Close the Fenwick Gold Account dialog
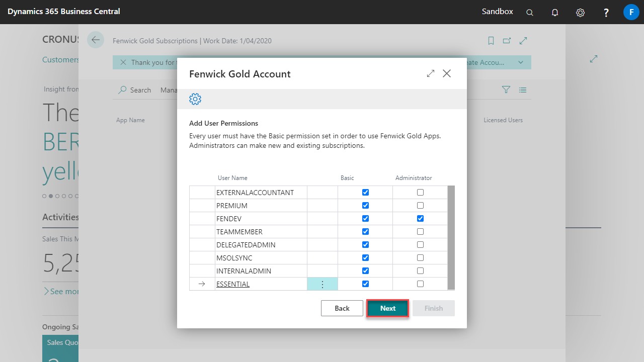The image size is (644, 362). click(x=447, y=73)
